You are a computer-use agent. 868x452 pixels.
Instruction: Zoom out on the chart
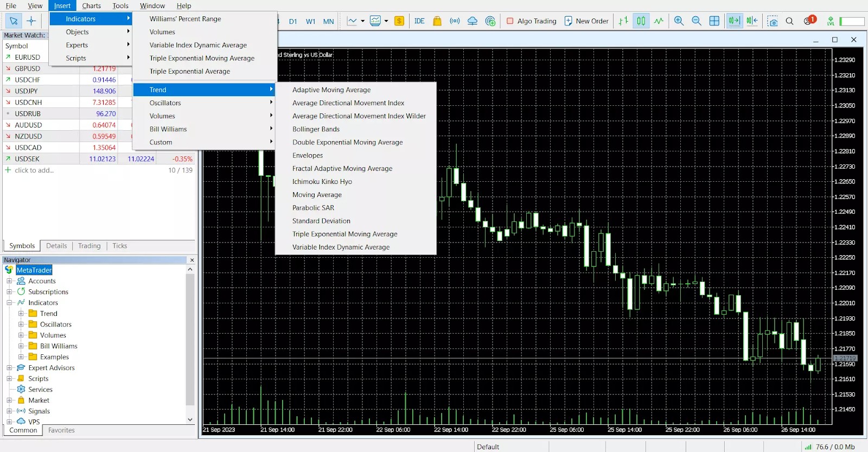[697, 21]
